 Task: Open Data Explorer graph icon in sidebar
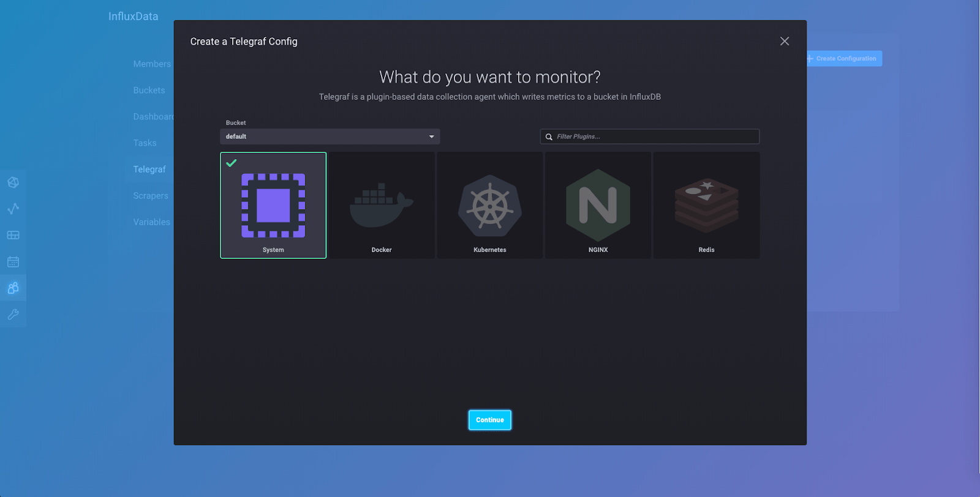click(13, 209)
